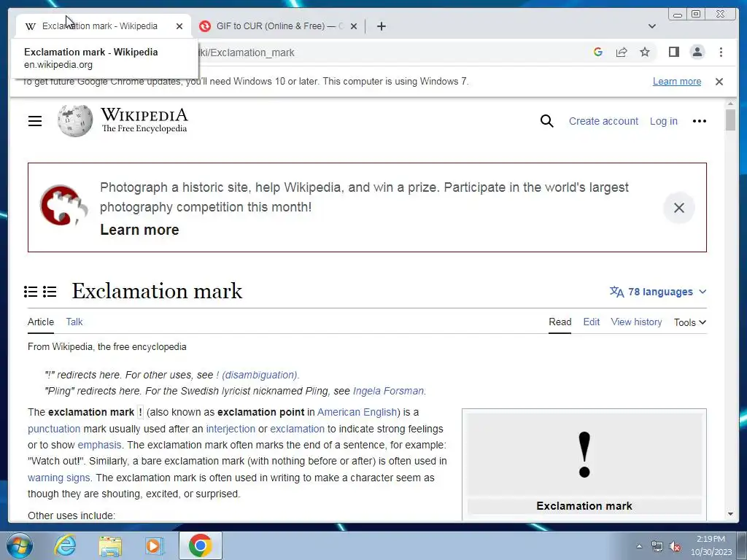
Task: Launch Internet Explorer from taskbar
Action: [x=65, y=545]
